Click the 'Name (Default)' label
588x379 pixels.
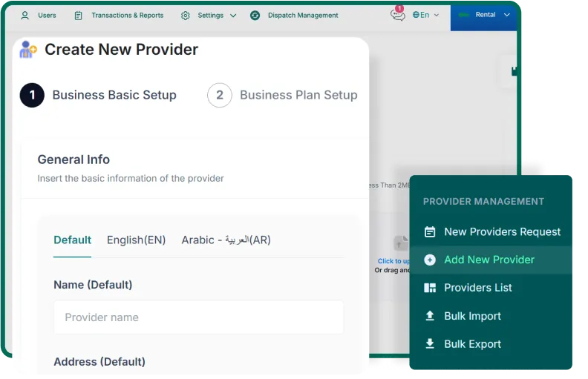tap(93, 285)
